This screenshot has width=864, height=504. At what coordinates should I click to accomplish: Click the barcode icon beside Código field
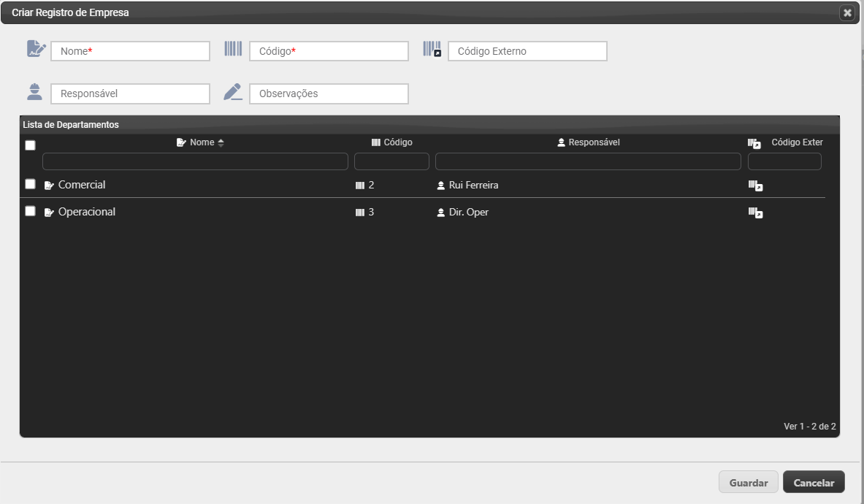[233, 48]
